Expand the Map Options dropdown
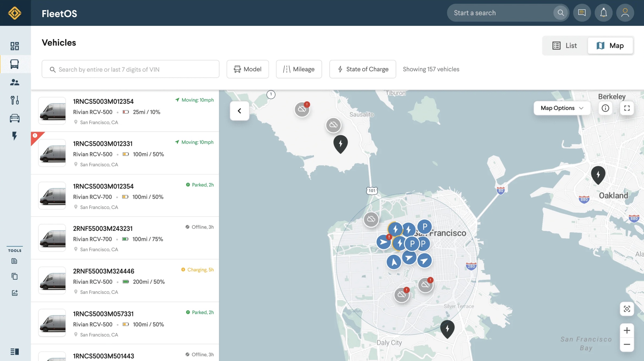The image size is (644, 361). pyautogui.click(x=562, y=108)
